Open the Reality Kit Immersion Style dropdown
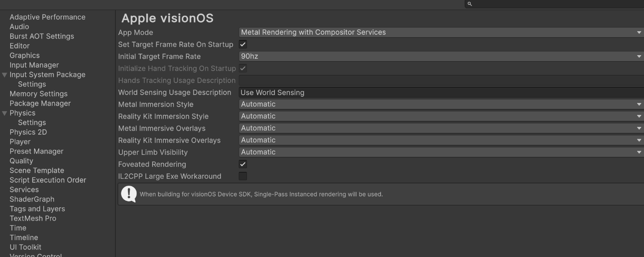The image size is (644, 257). pos(441,116)
